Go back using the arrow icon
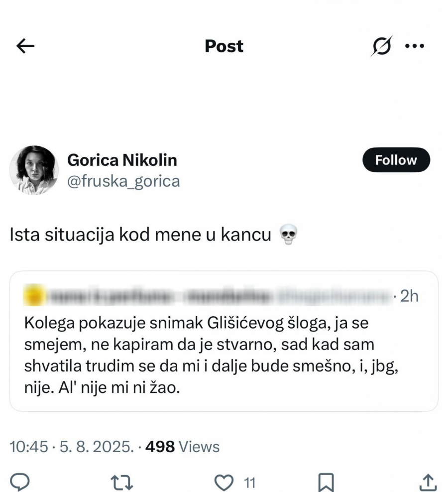Image resolution: width=448 pixels, height=492 pixels. [24, 45]
